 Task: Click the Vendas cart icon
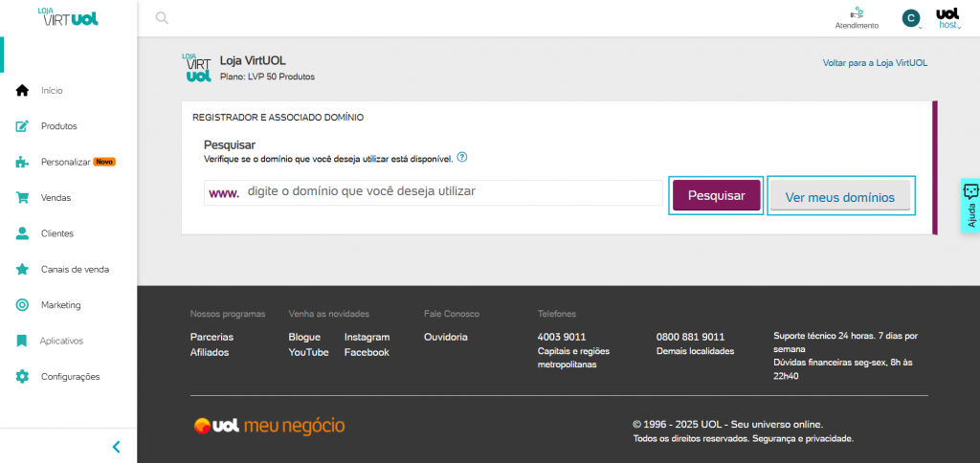click(22, 197)
